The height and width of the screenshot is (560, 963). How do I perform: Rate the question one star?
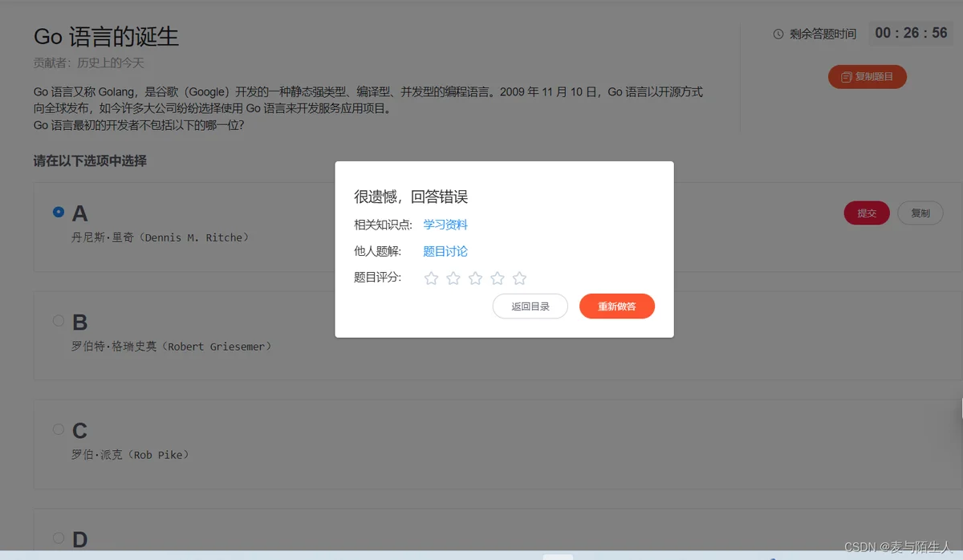[431, 278]
